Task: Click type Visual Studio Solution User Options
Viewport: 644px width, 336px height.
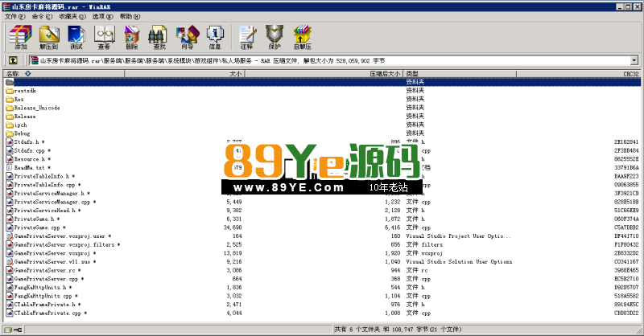Action: click(459, 262)
